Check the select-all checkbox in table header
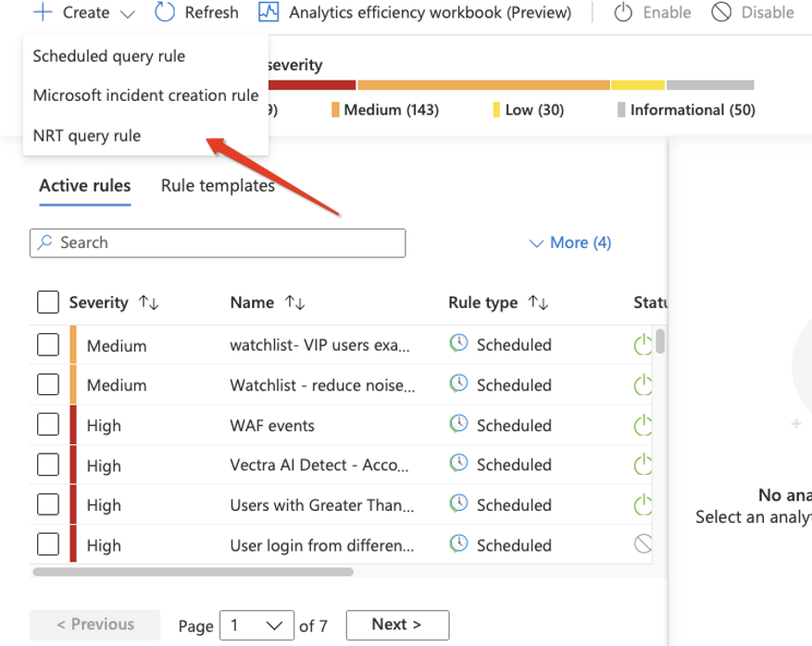The width and height of the screenshot is (812, 646). click(48, 303)
